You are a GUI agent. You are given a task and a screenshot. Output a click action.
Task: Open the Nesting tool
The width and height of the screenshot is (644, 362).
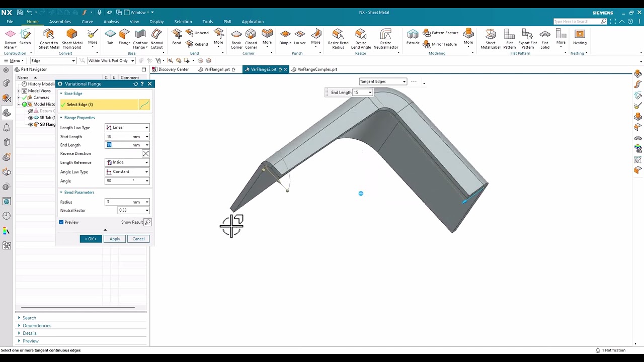pos(580,37)
